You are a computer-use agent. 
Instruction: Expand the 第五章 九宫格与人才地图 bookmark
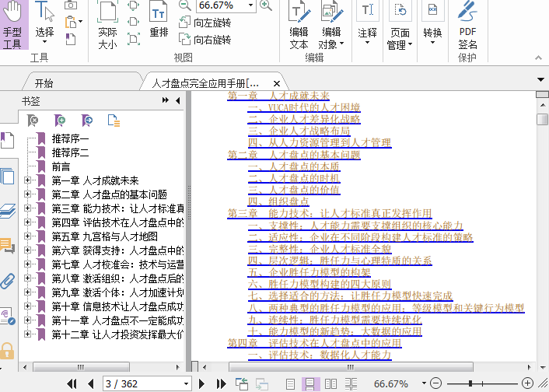click(x=27, y=236)
